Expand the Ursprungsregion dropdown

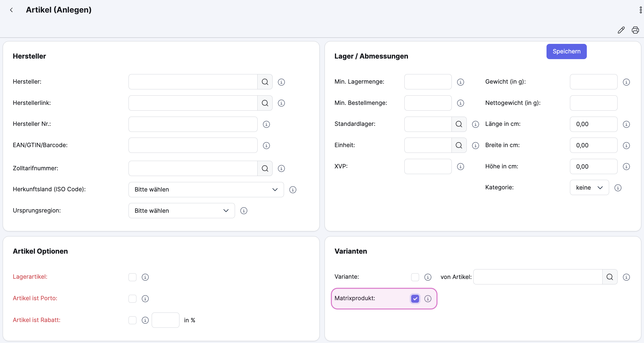[181, 211]
